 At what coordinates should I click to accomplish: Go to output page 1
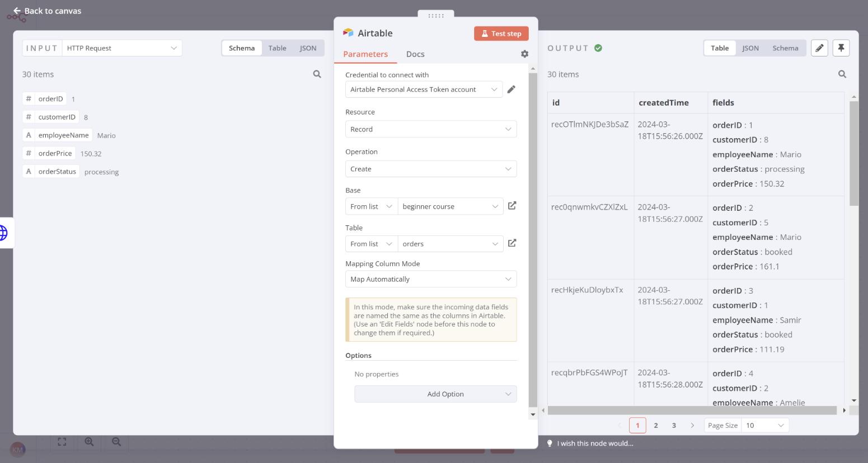coord(637,426)
